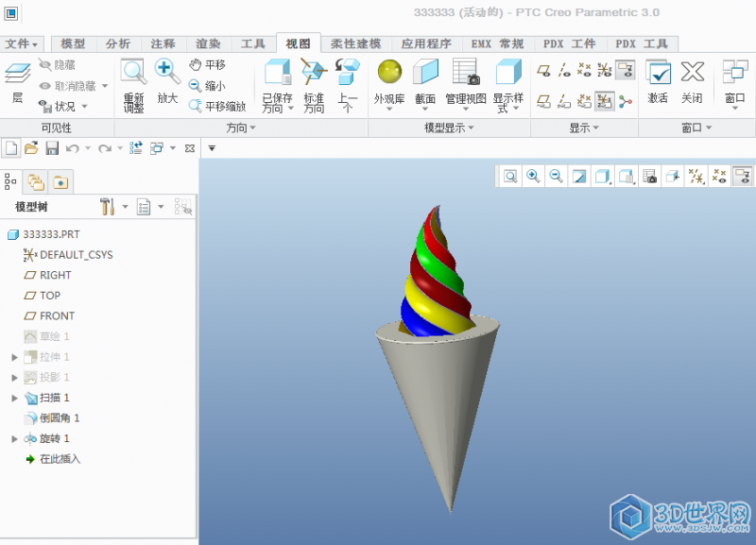
Task: Switch to the 模型 ribbon tab
Action: point(73,43)
